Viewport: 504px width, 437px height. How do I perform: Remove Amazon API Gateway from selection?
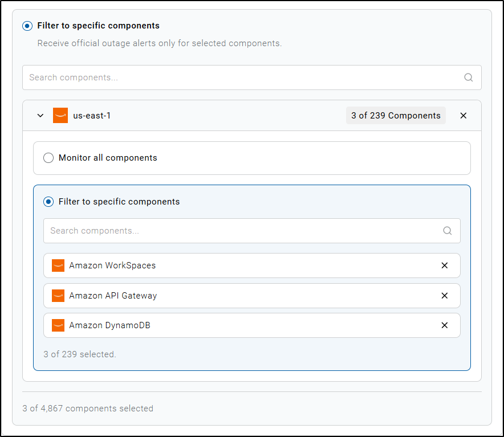(445, 296)
